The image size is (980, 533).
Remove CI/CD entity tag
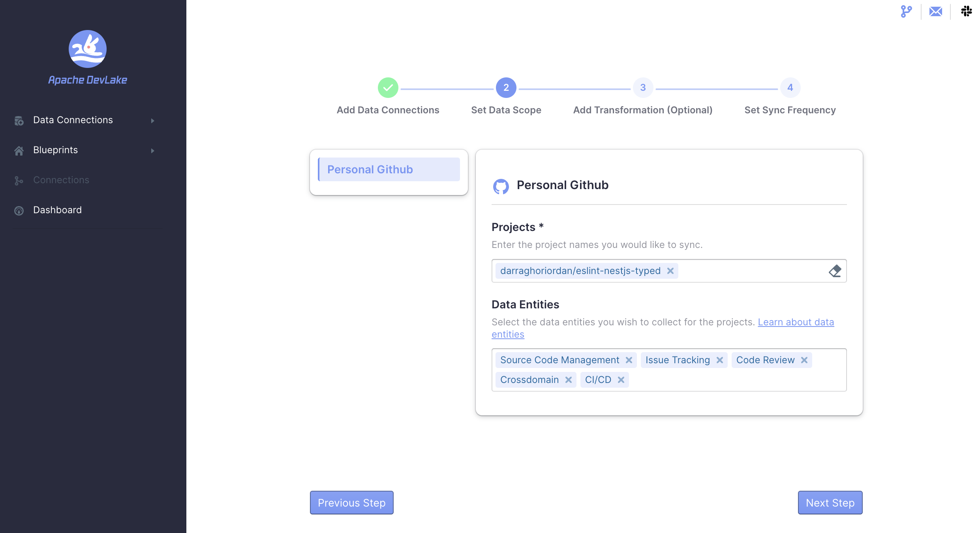621,380
